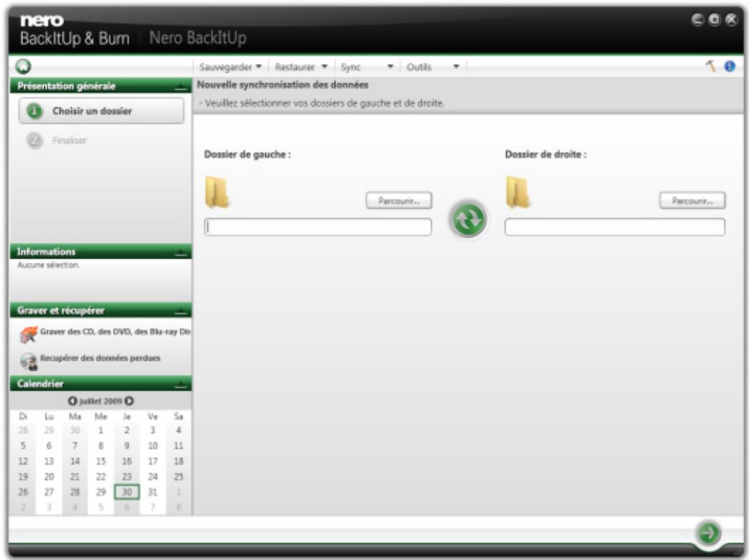Open the Sync dropdown arrow
749x560 pixels.
tap(390, 67)
